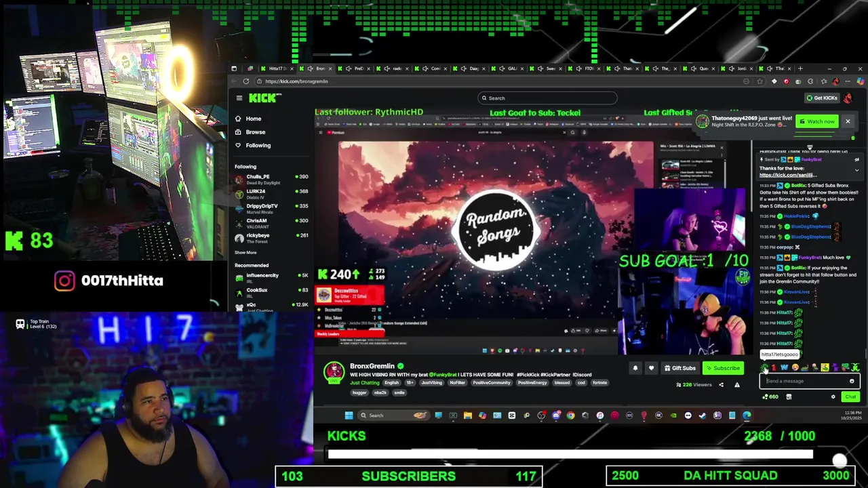Open Kick chat header menu icon

coord(809,147)
